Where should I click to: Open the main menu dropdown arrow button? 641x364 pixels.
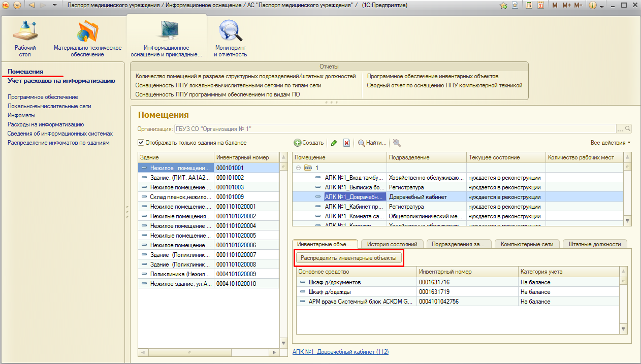[x=17, y=5]
